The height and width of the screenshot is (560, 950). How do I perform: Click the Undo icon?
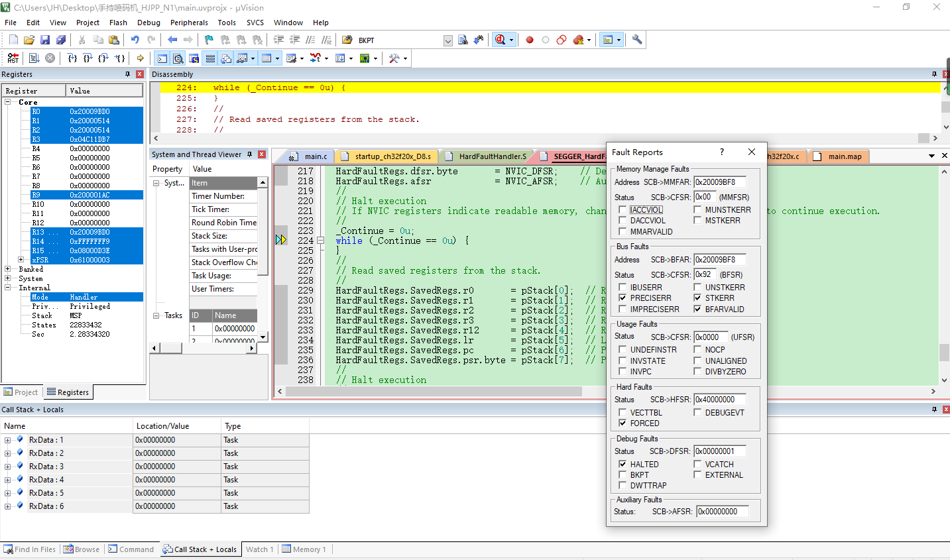(x=135, y=40)
